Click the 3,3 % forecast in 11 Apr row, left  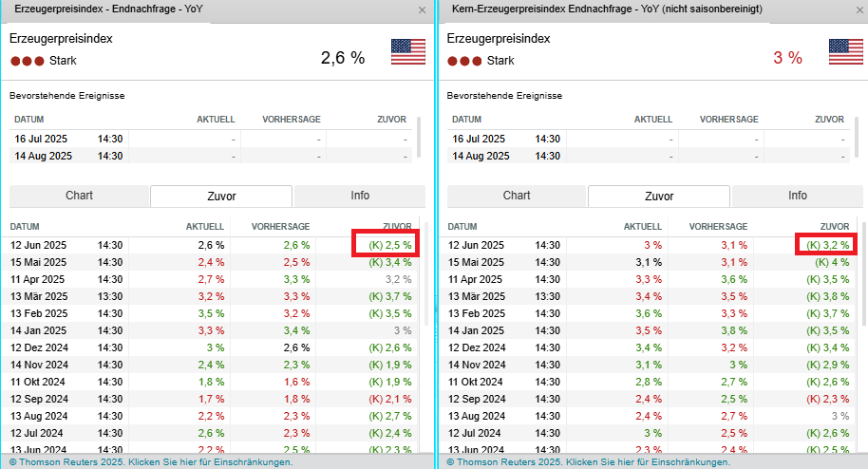point(296,280)
